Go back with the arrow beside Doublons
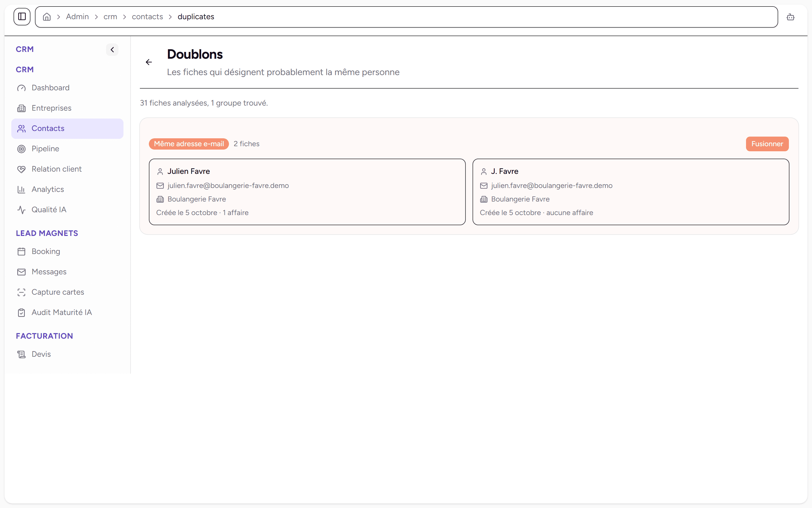 149,62
